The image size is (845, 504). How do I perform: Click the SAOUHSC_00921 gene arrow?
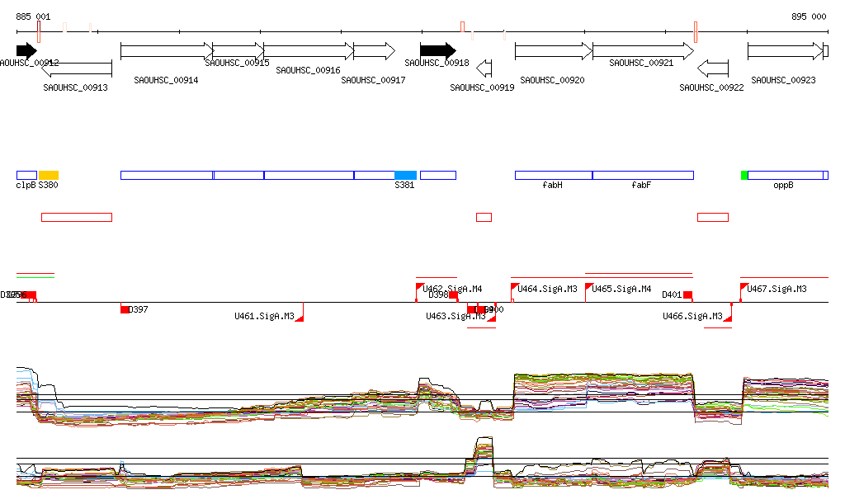pos(643,51)
